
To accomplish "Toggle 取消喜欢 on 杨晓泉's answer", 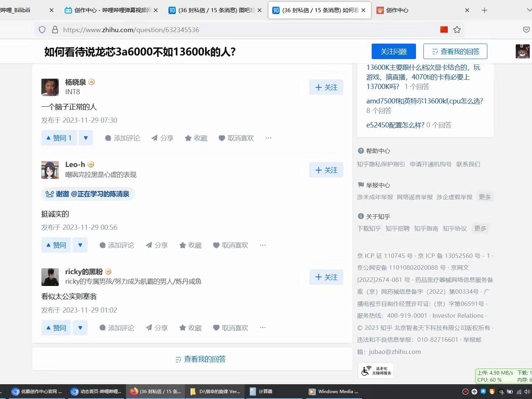I will (236, 138).
